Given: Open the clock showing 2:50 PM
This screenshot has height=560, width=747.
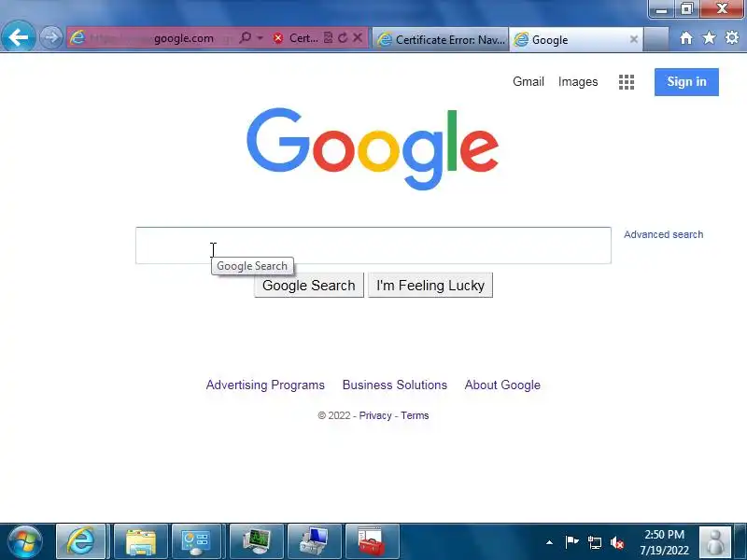Looking at the screenshot, I should (x=664, y=542).
